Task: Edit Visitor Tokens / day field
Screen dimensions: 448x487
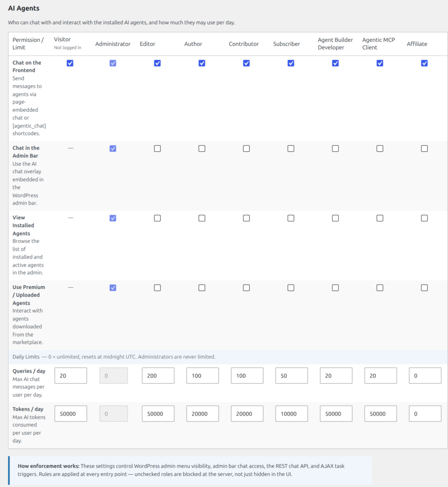Action: 70,413
